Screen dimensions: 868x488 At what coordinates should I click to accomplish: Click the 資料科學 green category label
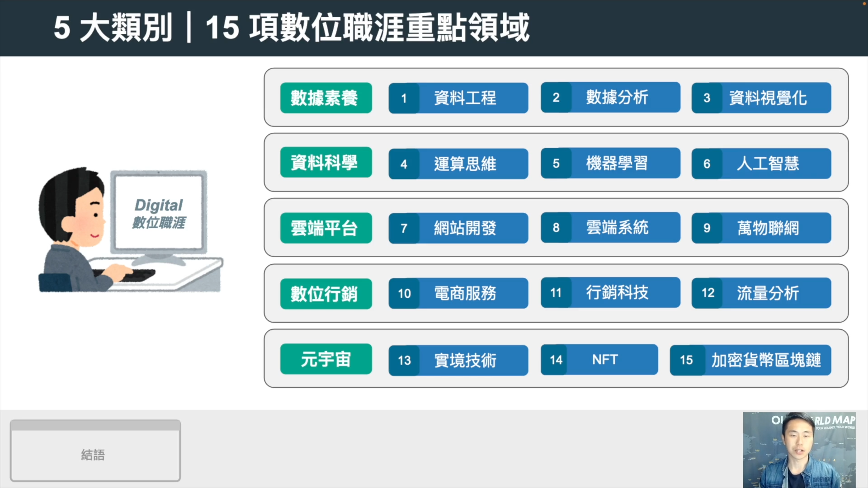coord(326,162)
